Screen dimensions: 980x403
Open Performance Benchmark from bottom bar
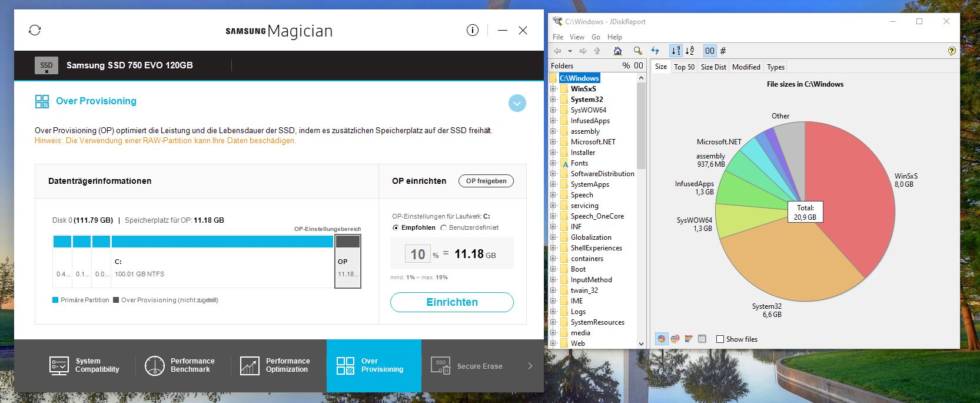pos(180,365)
